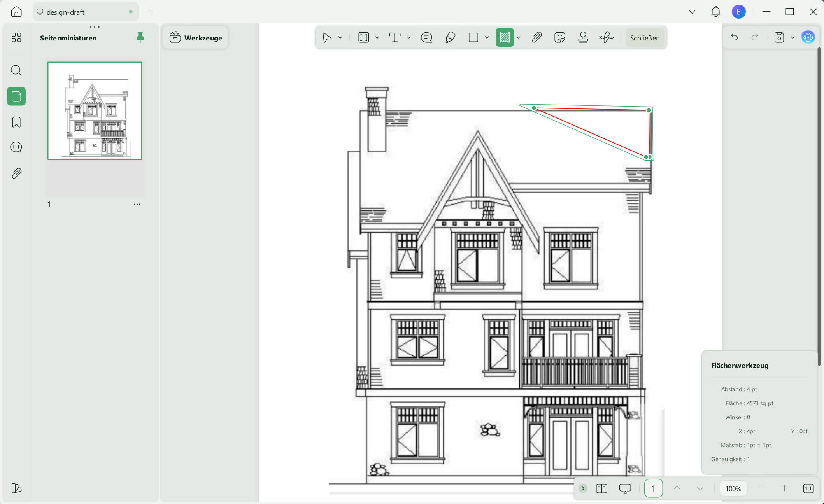This screenshot has width=824, height=504.
Task: Open the search panel in sidebar
Action: point(16,70)
